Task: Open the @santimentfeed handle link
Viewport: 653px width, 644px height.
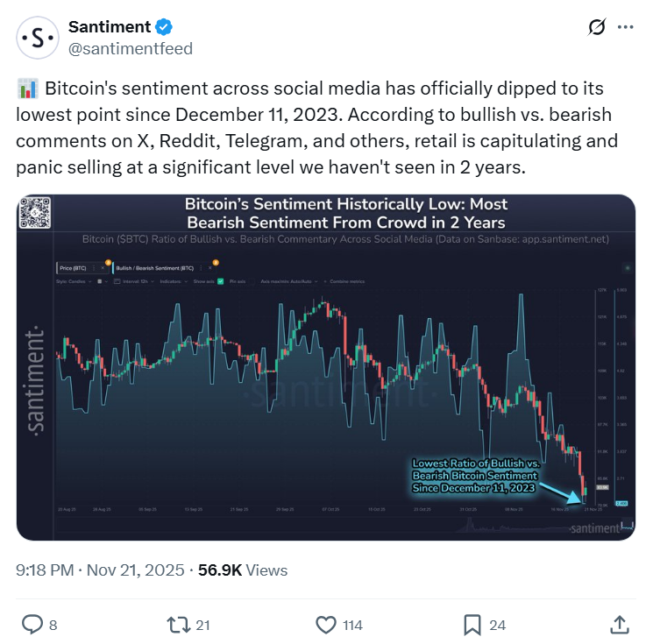Action: (131, 48)
